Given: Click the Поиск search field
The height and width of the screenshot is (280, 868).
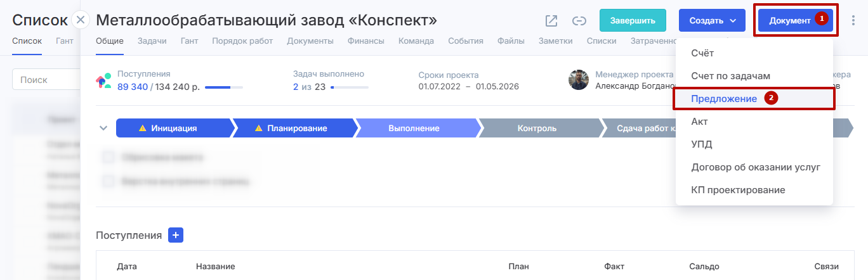Looking at the screenshot, I should click(x=44, y=80).
